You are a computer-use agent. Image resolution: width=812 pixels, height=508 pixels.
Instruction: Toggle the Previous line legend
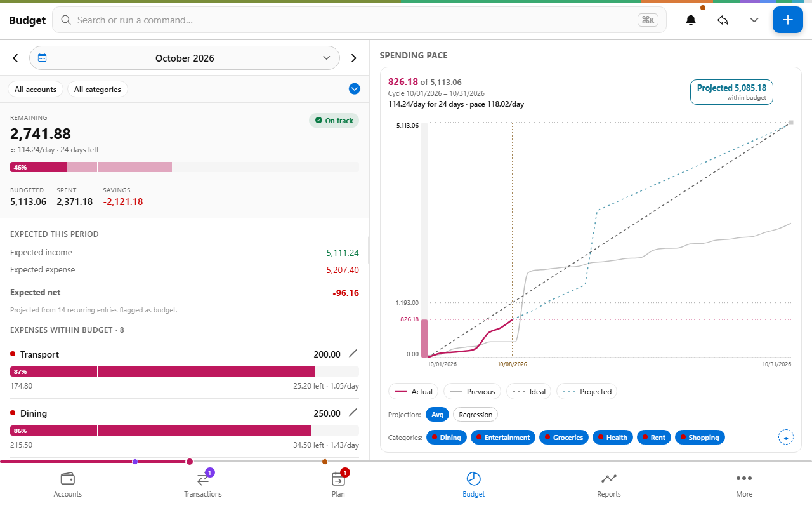[472, 391]
